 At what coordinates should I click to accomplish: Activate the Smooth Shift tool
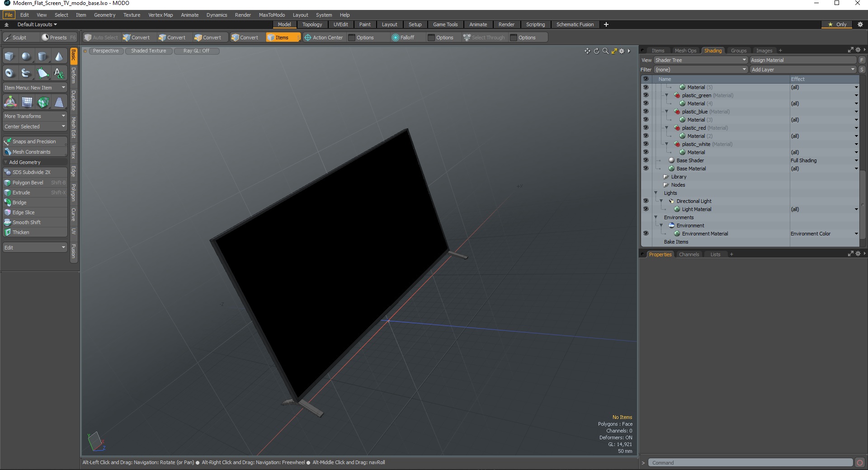[35, 222]
